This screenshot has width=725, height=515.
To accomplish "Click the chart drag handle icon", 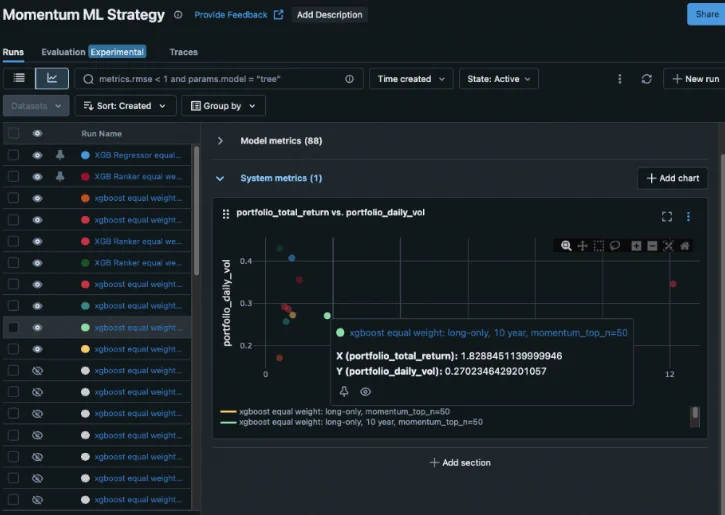I will pos(226,214).
